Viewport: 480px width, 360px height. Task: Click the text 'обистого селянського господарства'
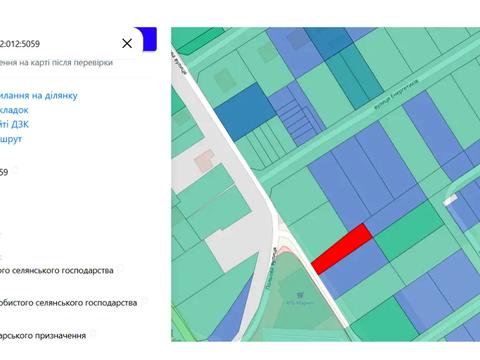coord(68,303)
